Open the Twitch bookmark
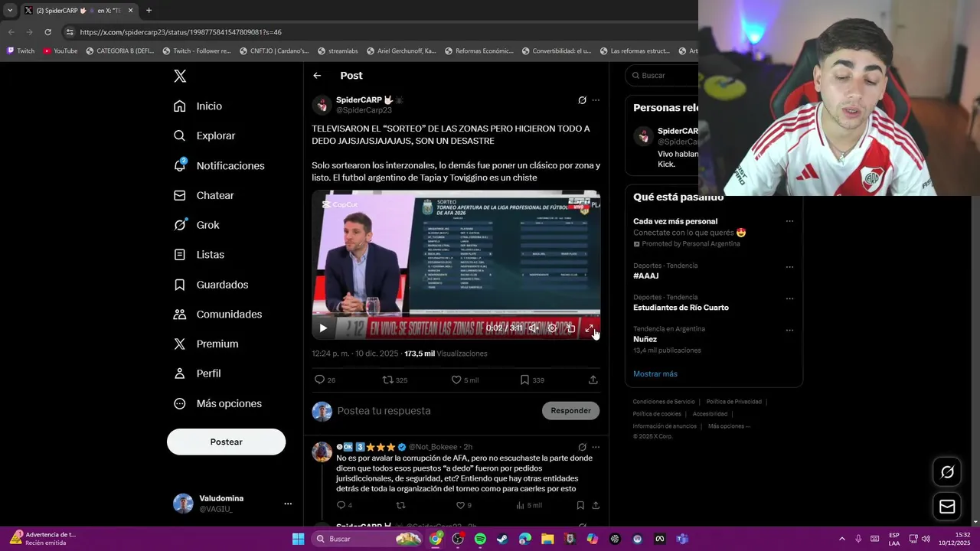The width and height of the screenshot is (980, 551). point(21,51)
